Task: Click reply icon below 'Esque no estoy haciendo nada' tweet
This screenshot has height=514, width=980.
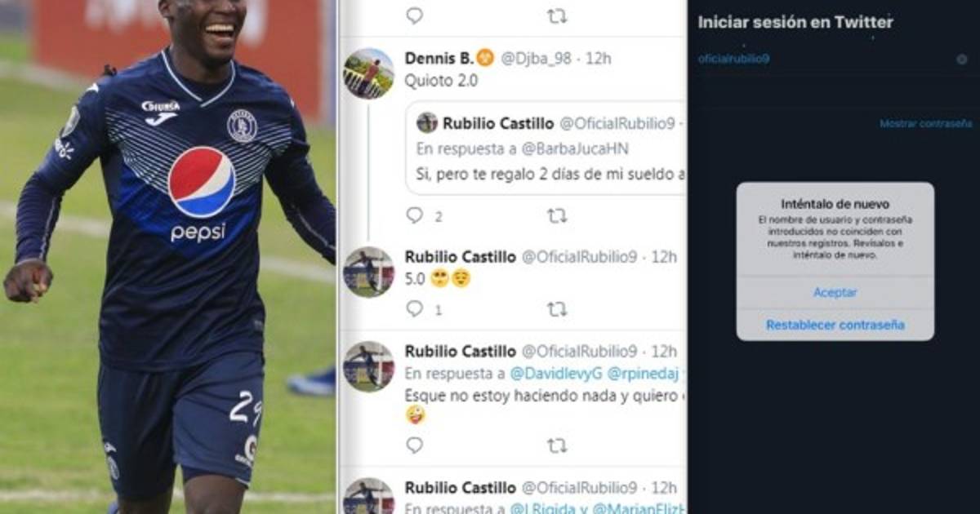Action: point(415,445)
